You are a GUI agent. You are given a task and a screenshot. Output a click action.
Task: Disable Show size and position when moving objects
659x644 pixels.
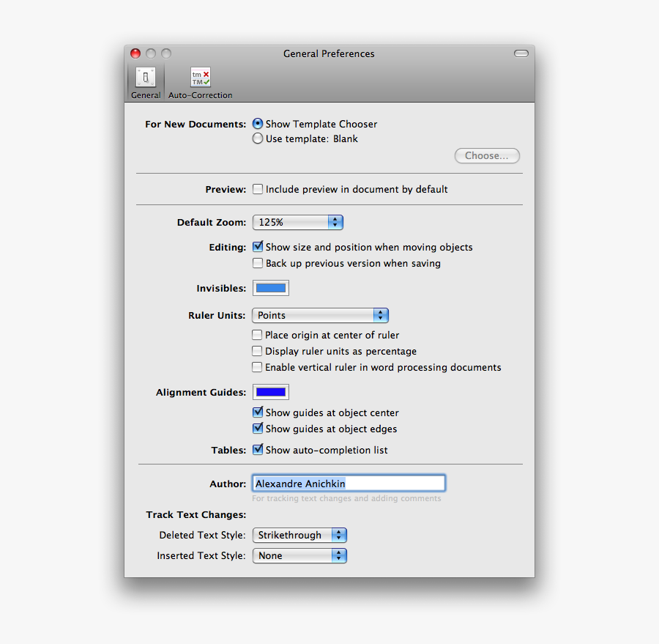tap(258, 248)
